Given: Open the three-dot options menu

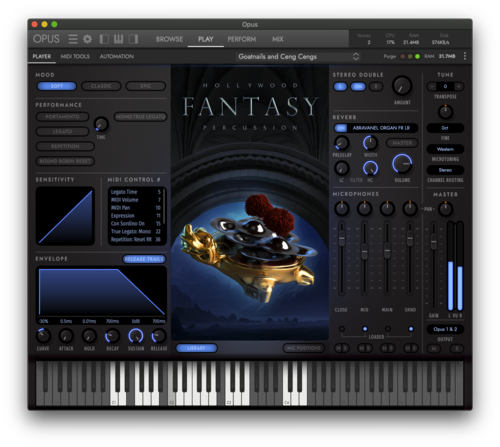Looking at the screenshot, I should [x=465, y=56].
